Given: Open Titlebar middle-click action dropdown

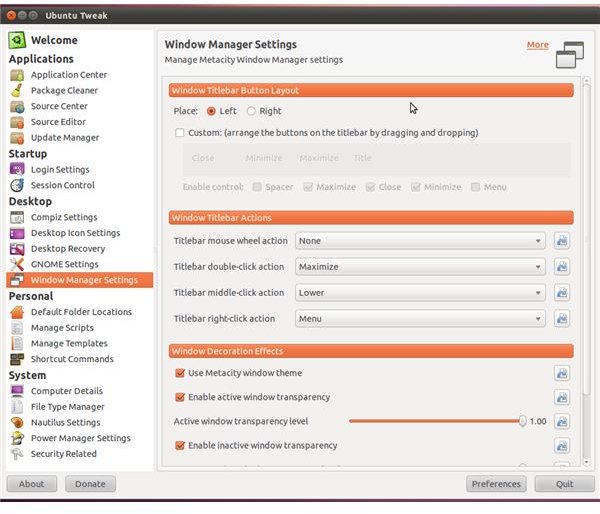Looking at the screenshot, I should pos(420,293).
